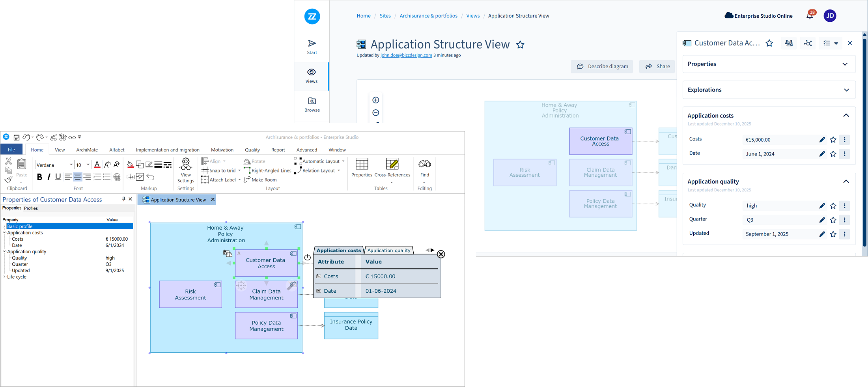Favorite the Application Structure View title star
The height and width of the screenshot is (387, 868).
coord(521,45)
